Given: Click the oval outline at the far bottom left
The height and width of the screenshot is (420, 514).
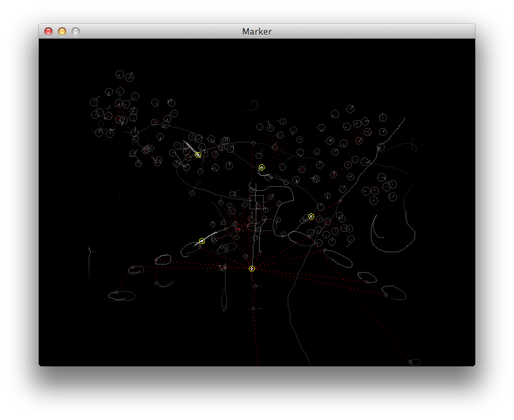Looking at the screenshot, I should click(121, 296).
